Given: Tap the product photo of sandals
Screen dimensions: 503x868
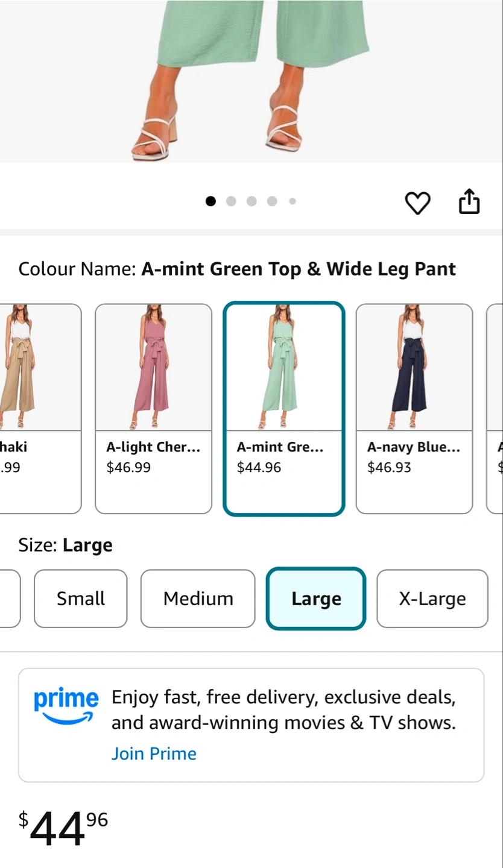Looking at the screenshot, I should [x=251, y=81].
